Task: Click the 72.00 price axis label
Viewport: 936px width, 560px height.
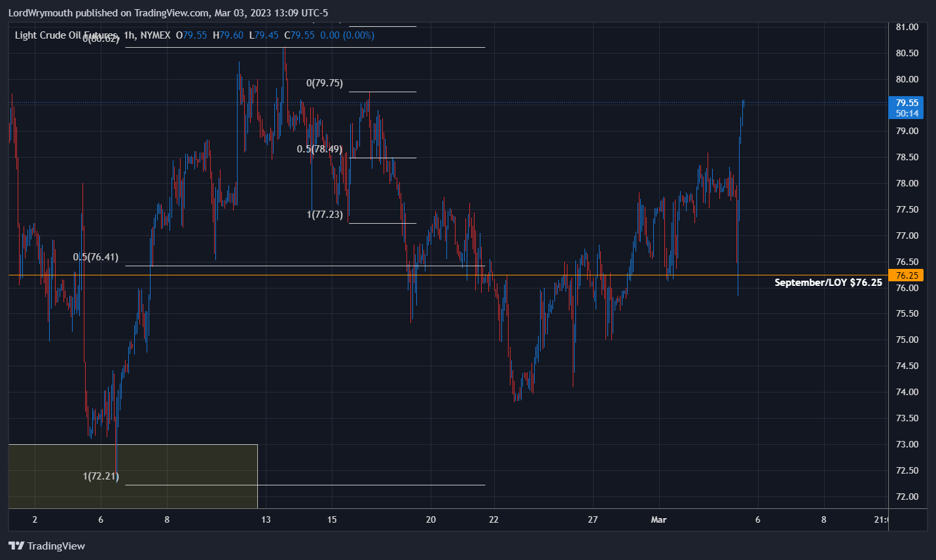Action: pos(907,497)
